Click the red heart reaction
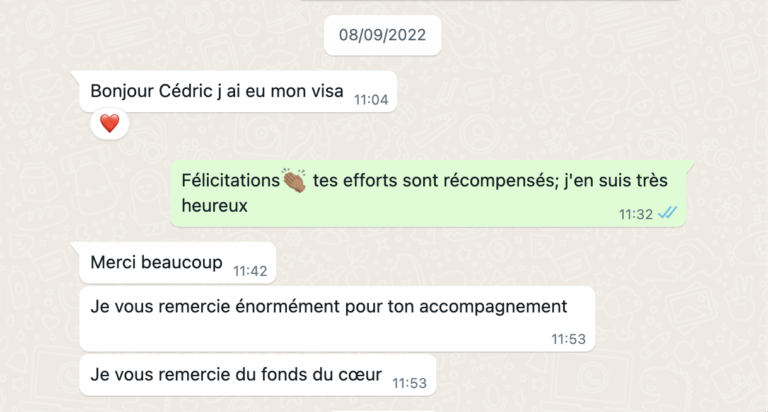768x412 pixels. [109, 124]
